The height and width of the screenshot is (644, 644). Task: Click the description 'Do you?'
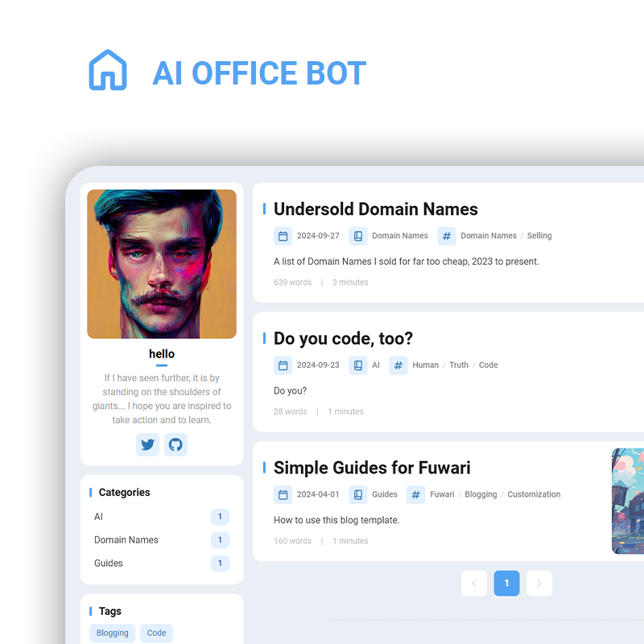(291, 391)
